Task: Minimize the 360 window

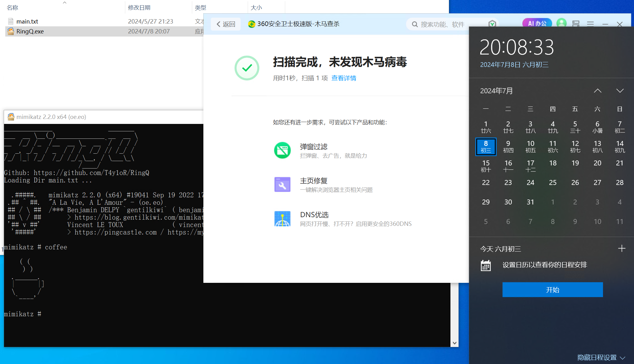Action: [605, 24]
